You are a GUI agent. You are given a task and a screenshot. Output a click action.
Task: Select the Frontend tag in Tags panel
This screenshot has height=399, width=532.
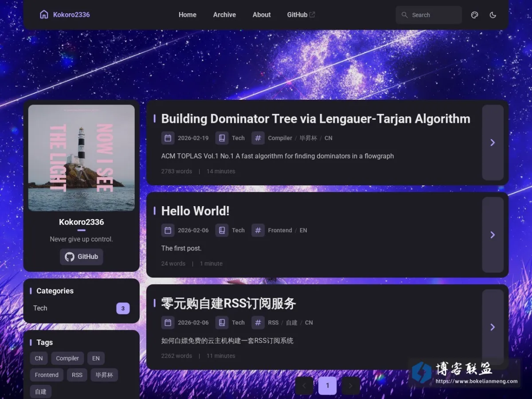(47, 375)
